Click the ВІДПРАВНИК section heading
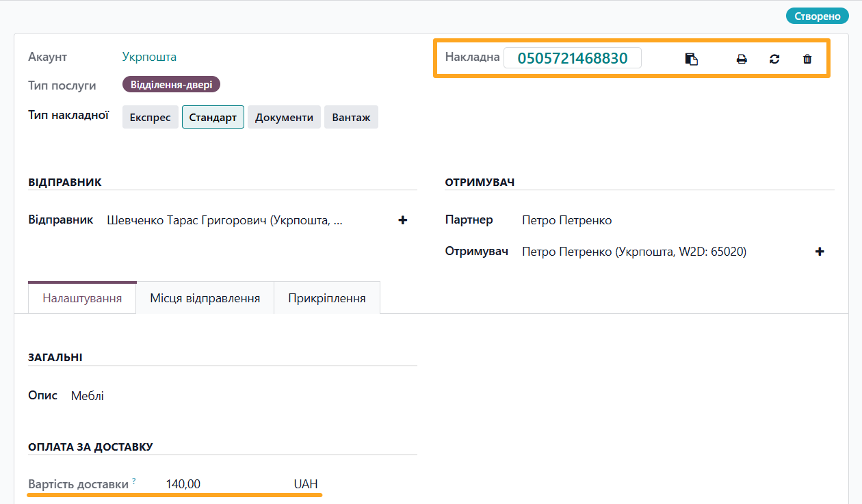 [65, 183]
